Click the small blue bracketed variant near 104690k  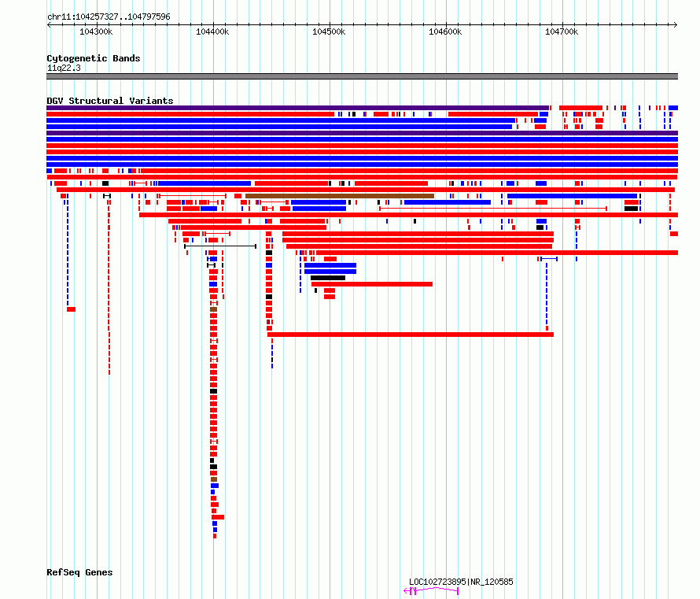[x=549, y=259]
